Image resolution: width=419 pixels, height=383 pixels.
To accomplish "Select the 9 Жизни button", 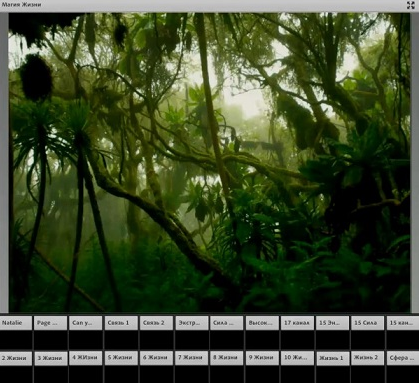I will (262, 358).
